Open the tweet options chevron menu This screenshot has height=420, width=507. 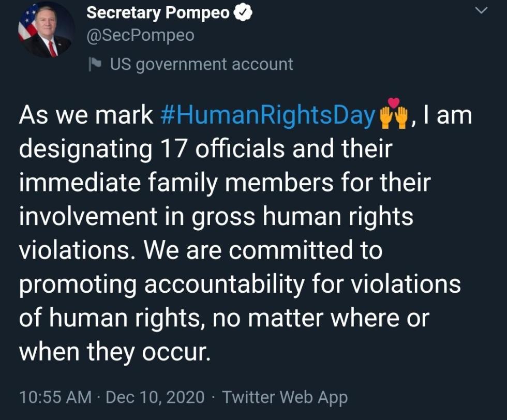click(481, 11)
